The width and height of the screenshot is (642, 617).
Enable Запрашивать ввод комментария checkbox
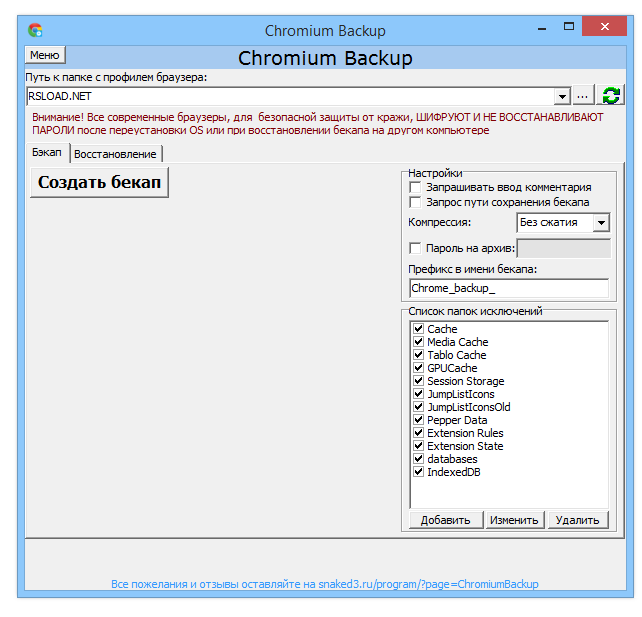(415, 188)
